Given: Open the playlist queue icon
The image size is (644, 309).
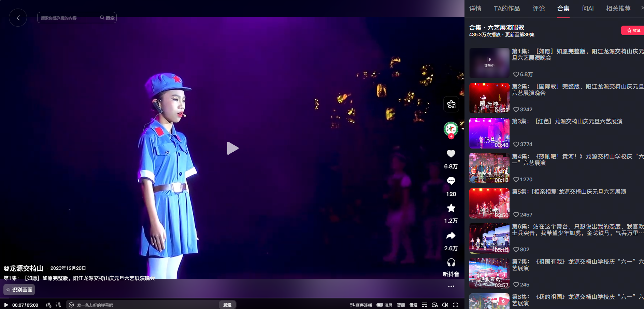Looking at the screenshot, I should click(425, 305).
